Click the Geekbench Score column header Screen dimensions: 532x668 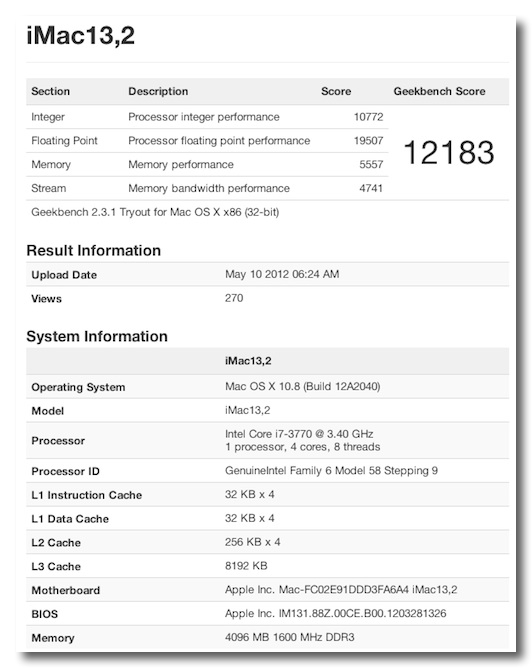(439, 91)
